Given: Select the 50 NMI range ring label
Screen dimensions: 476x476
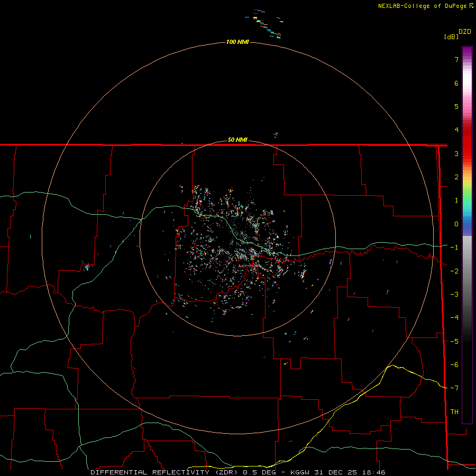Looking at the screenshot, I should [237, 140].
